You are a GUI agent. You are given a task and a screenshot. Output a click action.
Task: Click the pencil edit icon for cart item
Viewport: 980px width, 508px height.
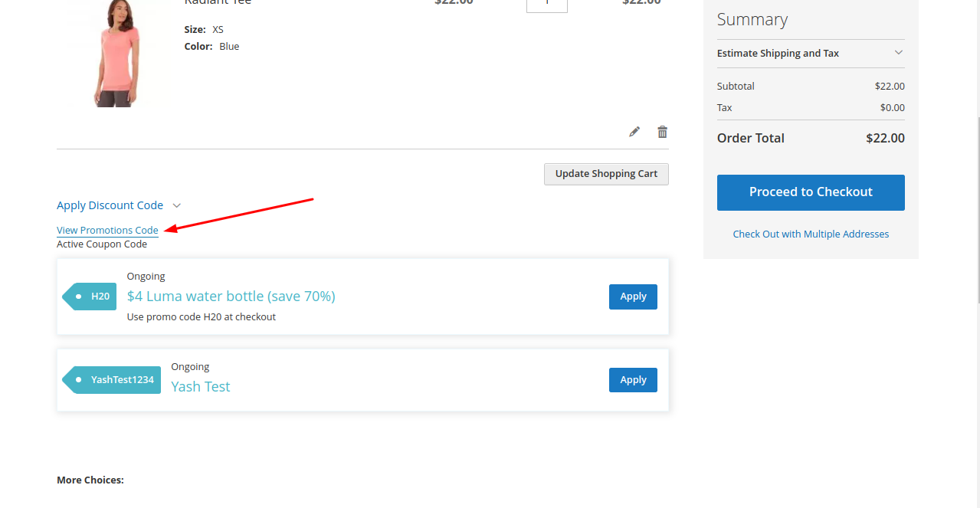pos(634,132)
